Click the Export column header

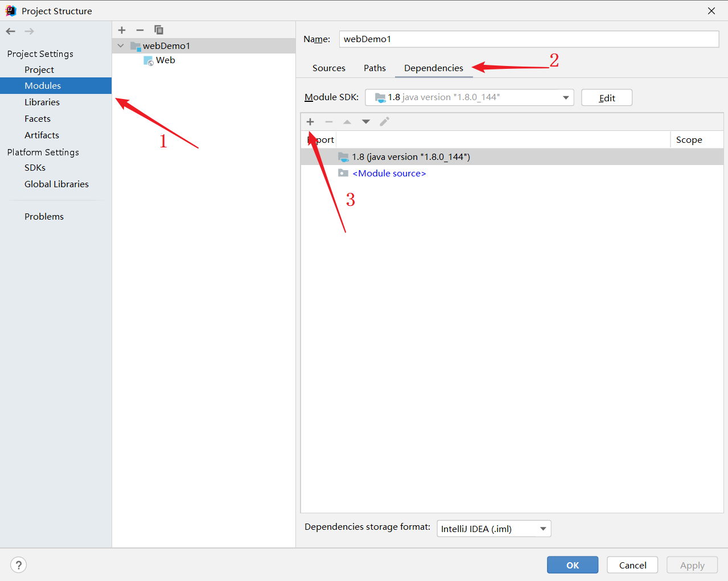[x=319, y=140]
